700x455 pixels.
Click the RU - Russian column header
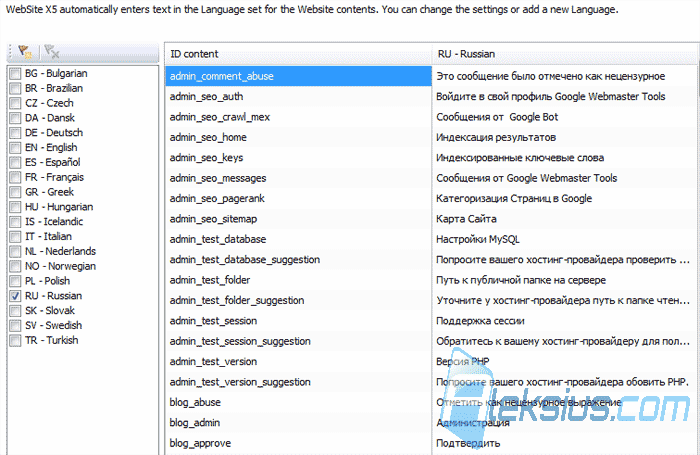(566, 54)
